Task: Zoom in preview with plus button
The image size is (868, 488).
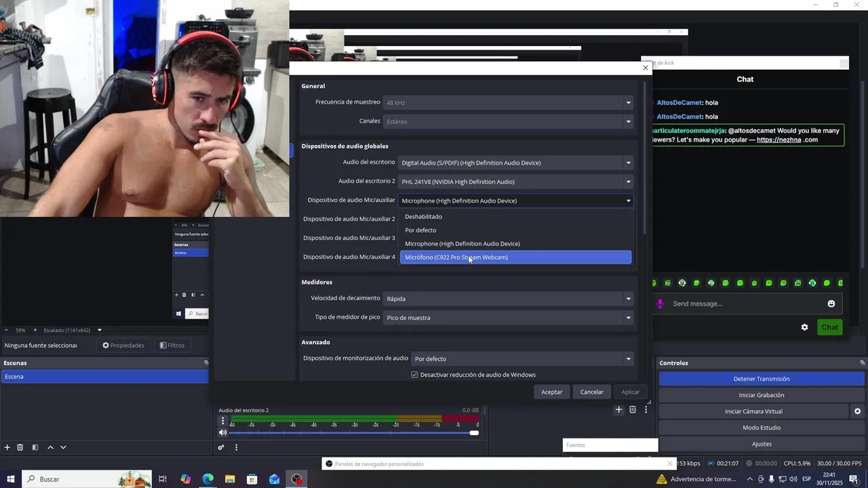Action: [35, 330]
